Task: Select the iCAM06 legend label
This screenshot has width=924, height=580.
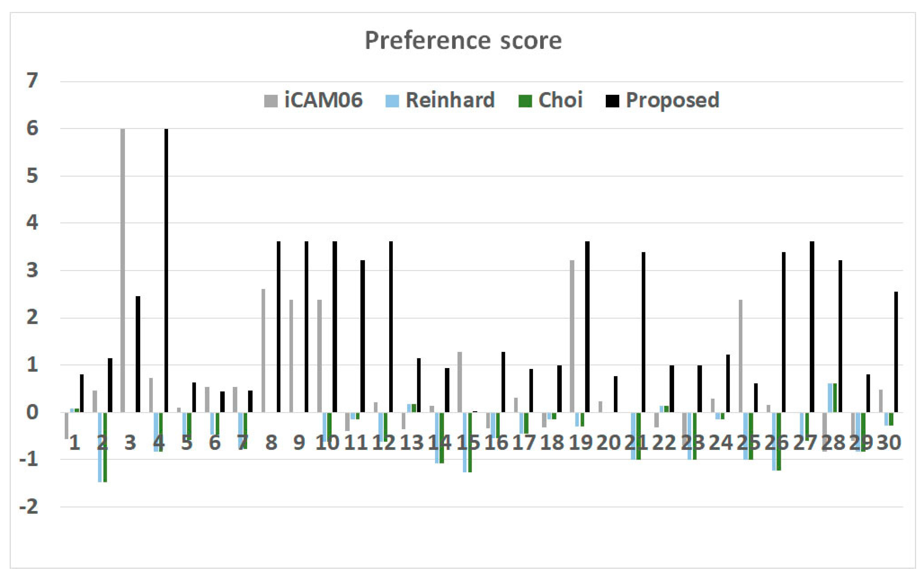Action: pyautogui.click(x=323, y=100)
